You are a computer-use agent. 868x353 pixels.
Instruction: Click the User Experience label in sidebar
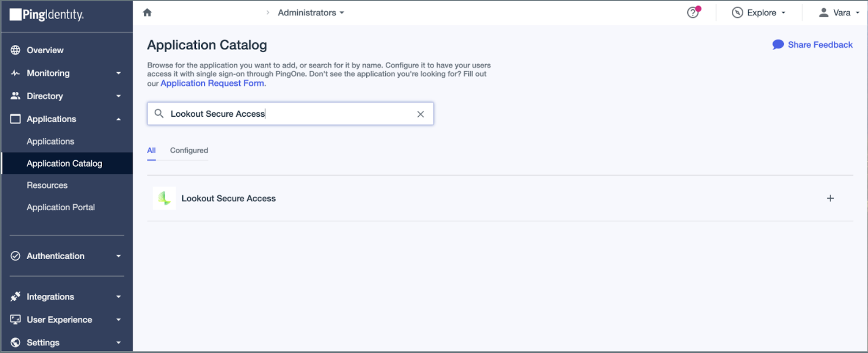pos(59,319)
